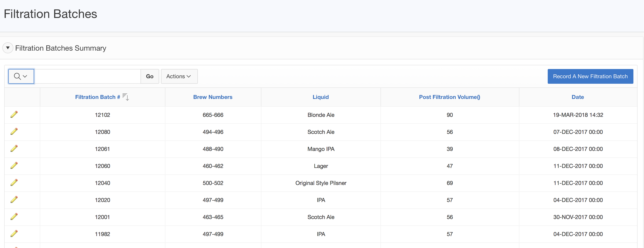The image size is (644, 248).
Task: Open the Liquid column header options
Action: 320,97
